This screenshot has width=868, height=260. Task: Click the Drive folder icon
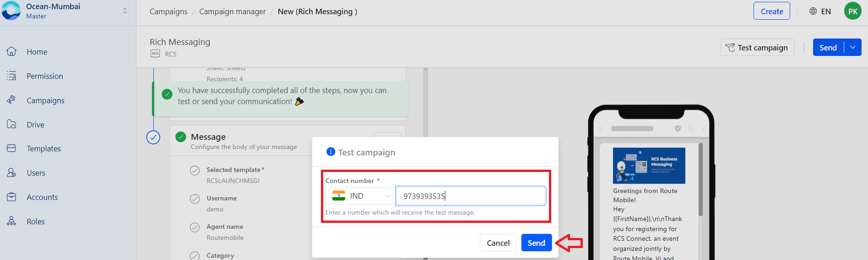tap(11, 124)
